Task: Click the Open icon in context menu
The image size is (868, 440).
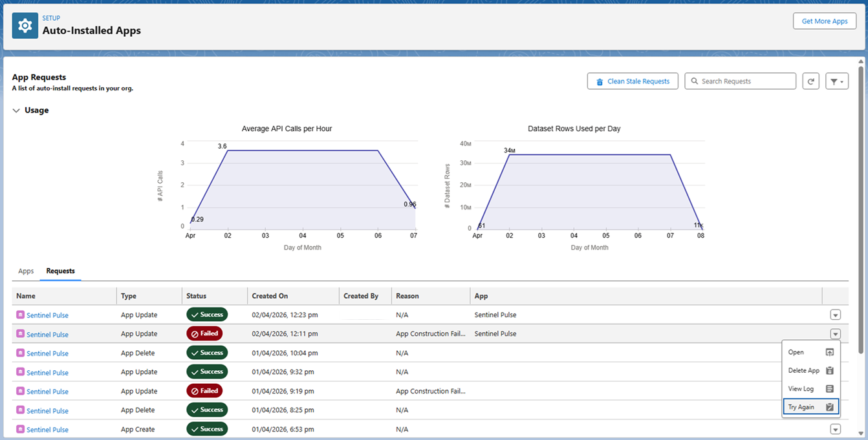Action: pos(829,352)
